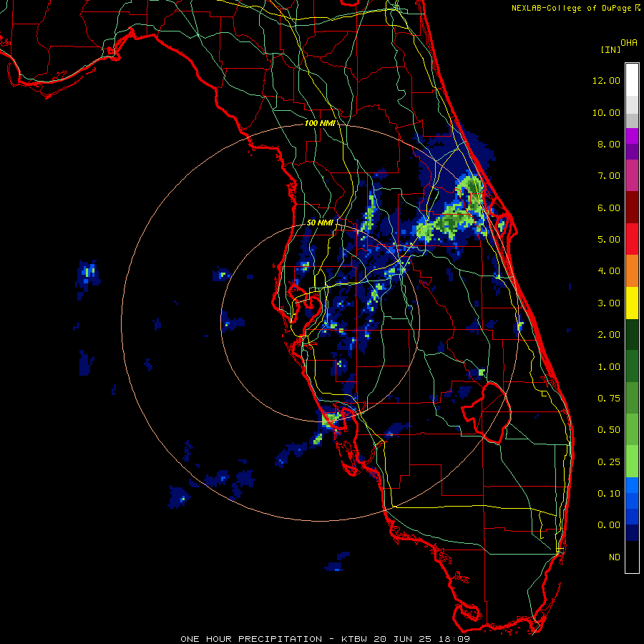
Task: Click the 0.25 scale value
Action: [609, 462]
